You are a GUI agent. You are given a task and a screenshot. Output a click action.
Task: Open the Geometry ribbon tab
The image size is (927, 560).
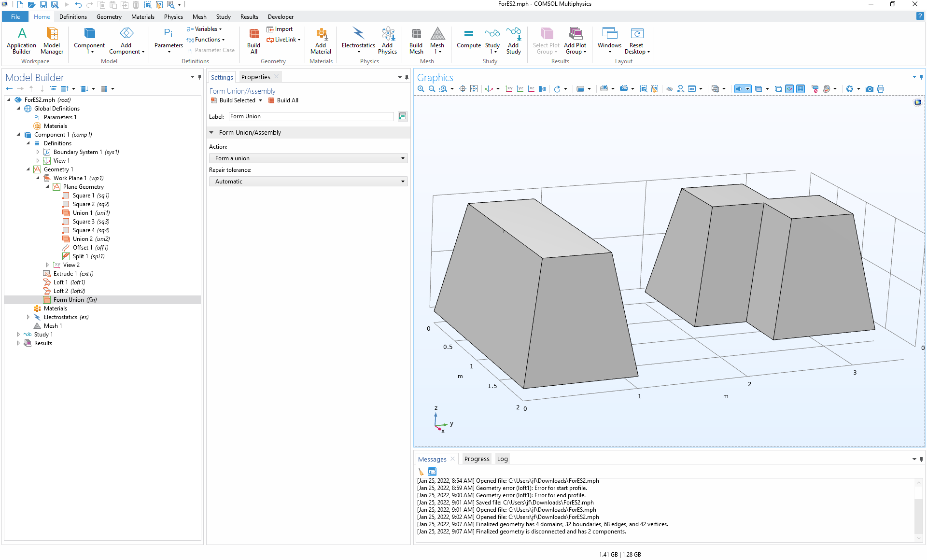[x=109, y=17]
